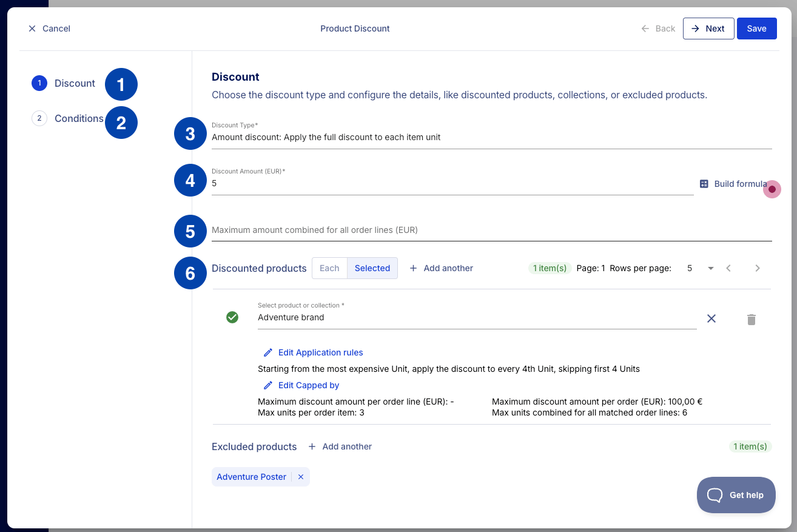
Task: Click the 'Max units per order item: 3' text
Action: 311,413
